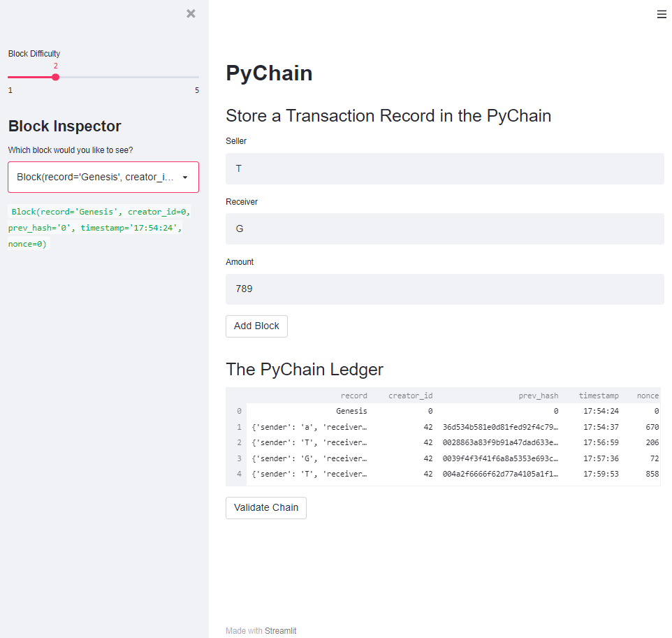Click the dropdown arrow on the block selector
This screenshot has height=638, width=672.
point(187,177)
